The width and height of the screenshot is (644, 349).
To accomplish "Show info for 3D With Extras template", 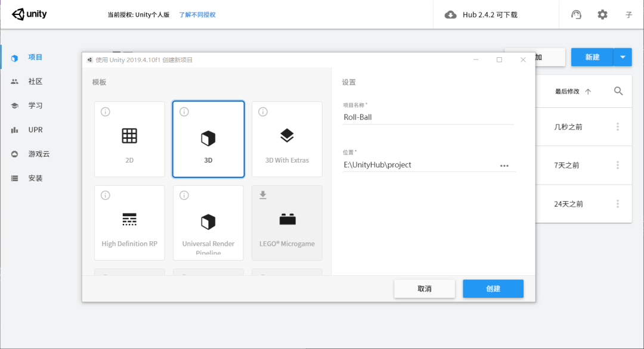I will 263,111.
